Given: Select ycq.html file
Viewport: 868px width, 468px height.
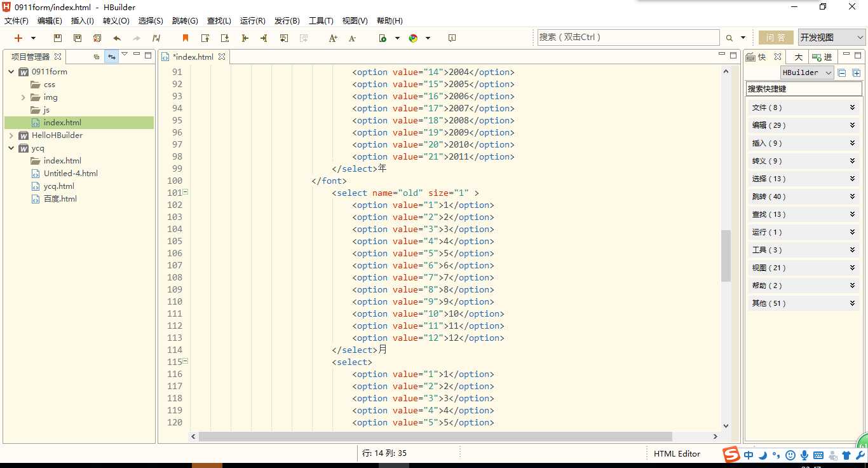Looking at the screenshot, I should [58, 186].
